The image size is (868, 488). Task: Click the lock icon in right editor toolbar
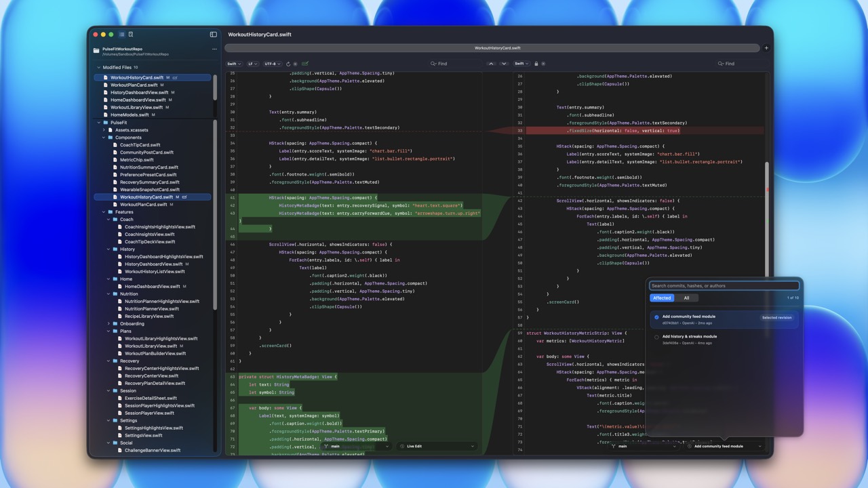coord(536,64)
